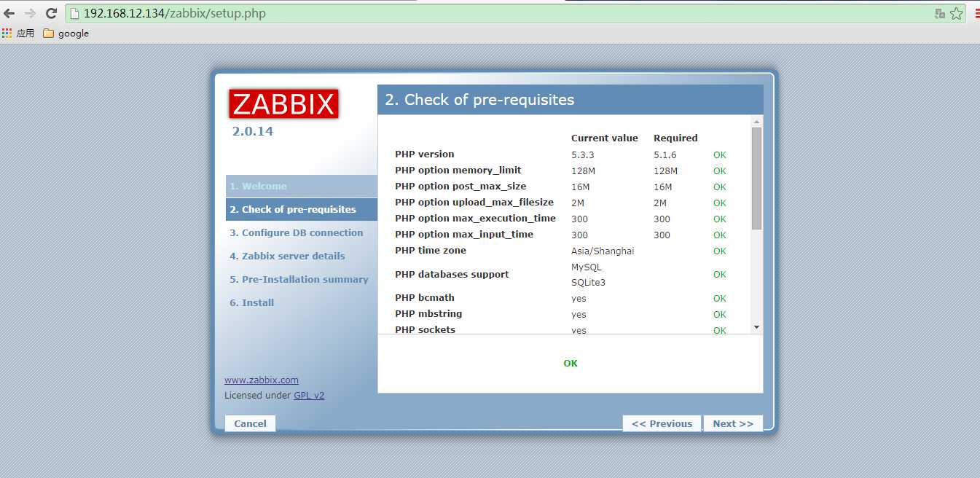Bookmark this page with star icon
Image resolution: width=980 pixels, height=478 pixels.
956,13
